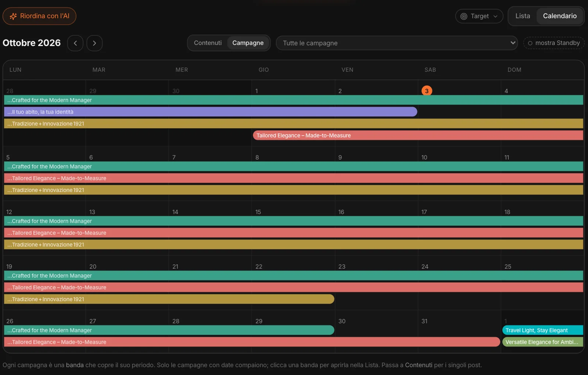Open Crafted for the Modern Manager band, week of 12

tap(294, 221)
